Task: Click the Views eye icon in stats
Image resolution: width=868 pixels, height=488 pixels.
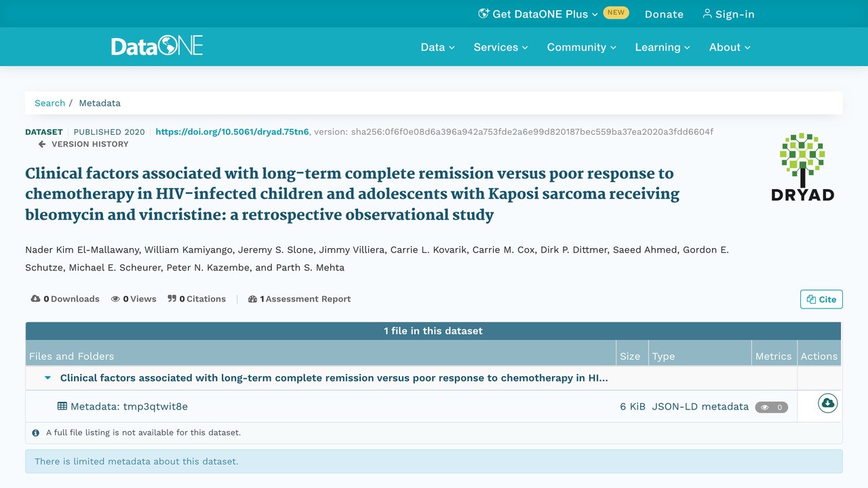Action: pyautogui.click(x=115, y=299)
